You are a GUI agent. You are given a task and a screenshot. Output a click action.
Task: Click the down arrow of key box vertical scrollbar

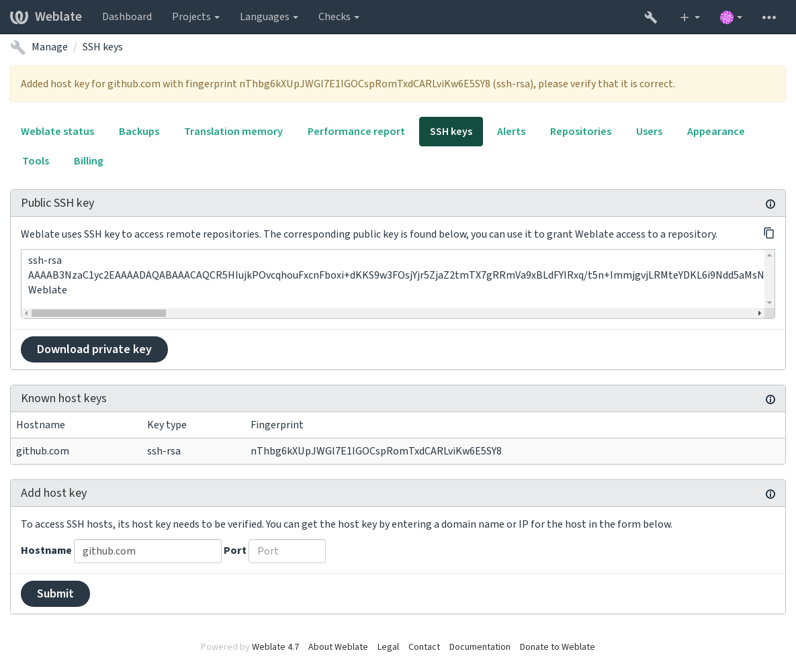tap(770, 302)
